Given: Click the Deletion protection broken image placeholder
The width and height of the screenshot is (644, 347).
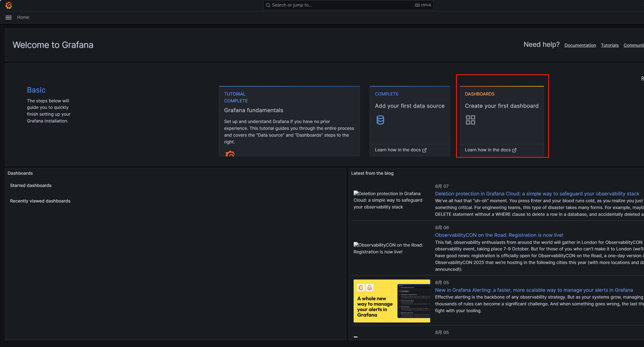Looking at the screenshot, I should point(388,200).
